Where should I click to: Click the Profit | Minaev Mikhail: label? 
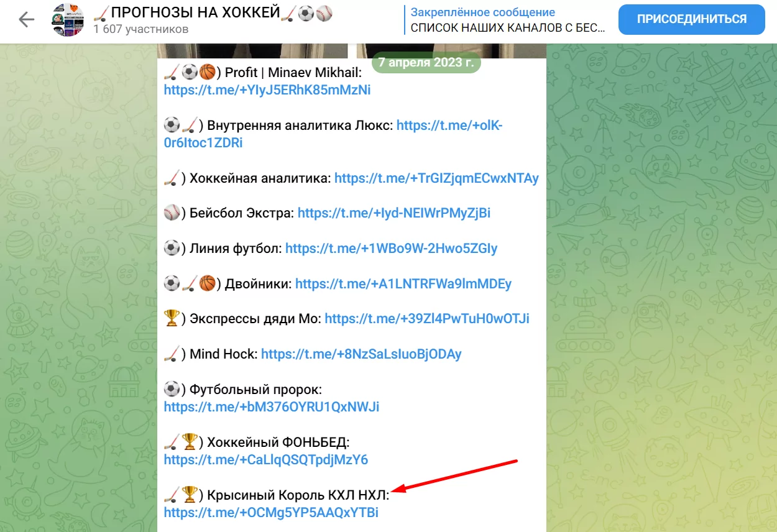pyautogui.click(x=293, y=73)
